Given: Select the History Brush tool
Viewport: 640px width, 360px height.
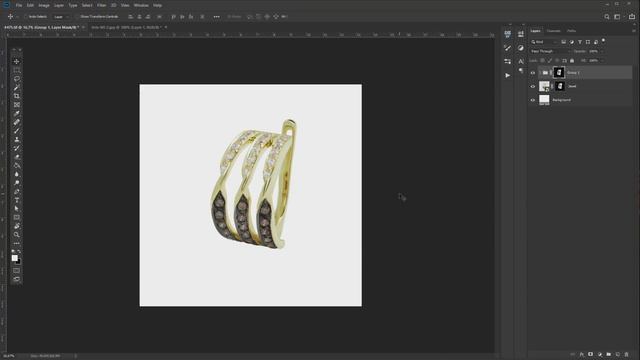Looking at the screenshot, I should point(16,148).
